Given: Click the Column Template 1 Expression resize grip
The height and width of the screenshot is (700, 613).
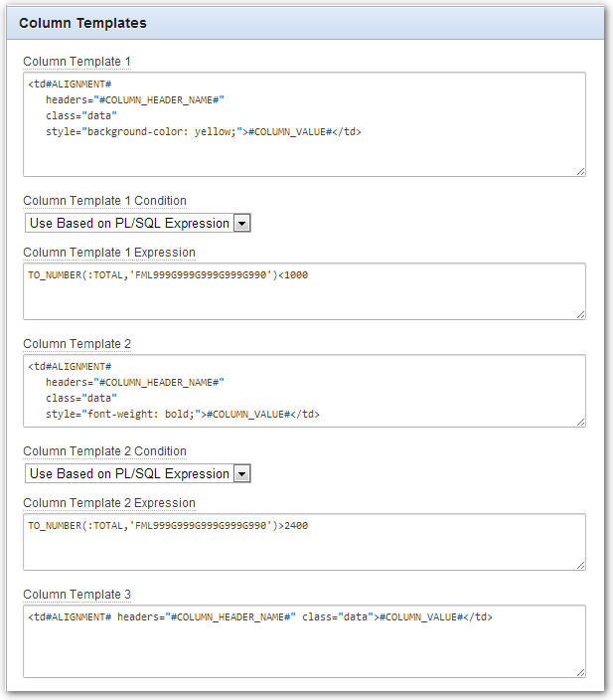Looking at the screenshot, I should click(580, 315).
